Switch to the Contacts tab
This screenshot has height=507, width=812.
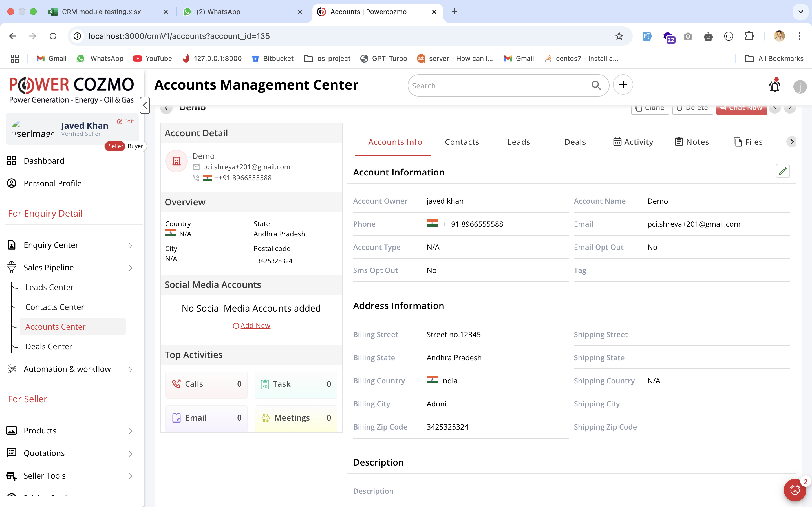pos(462,142)
